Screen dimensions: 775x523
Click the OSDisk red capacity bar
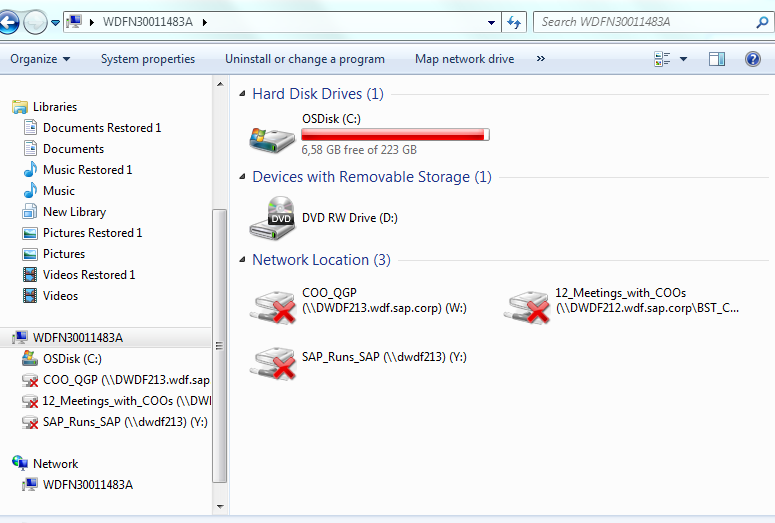tap(395, 134)
